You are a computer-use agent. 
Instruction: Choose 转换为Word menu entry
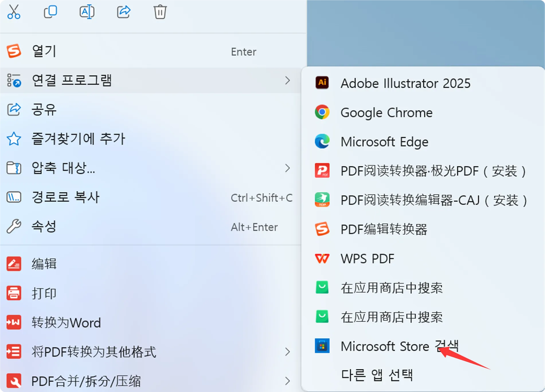(151, 322)
